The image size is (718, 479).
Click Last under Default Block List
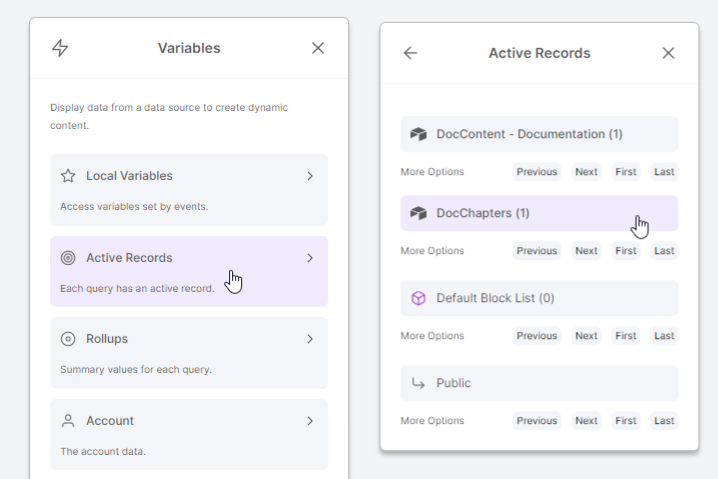(664, 336)
